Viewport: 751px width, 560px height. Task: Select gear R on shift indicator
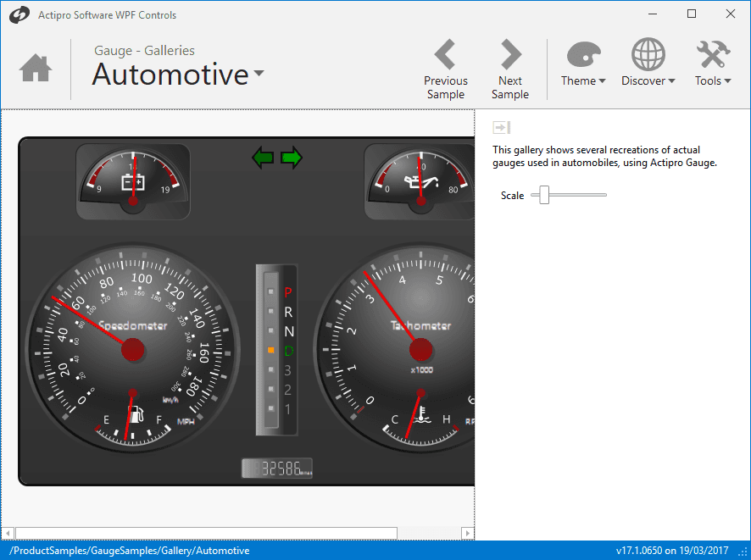[288, 312]
